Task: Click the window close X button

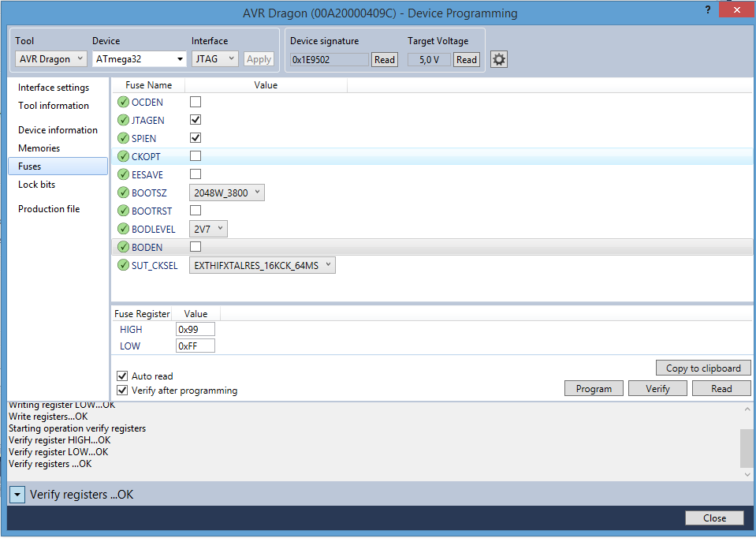Action: click(x=737, y=9)
